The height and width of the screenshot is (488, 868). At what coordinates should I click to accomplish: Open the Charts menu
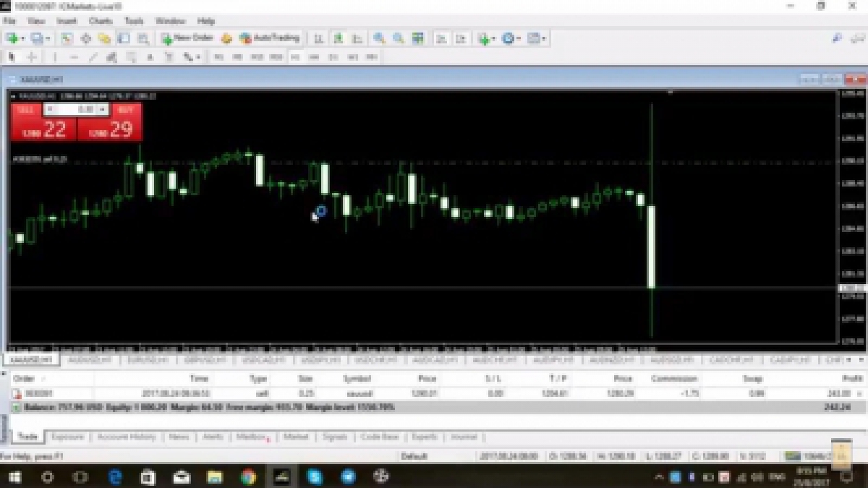(101, 21)
